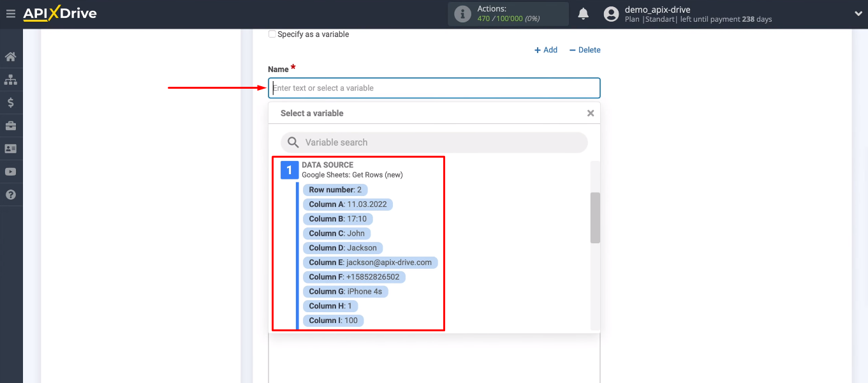Open notifications via the bell icon
Screen dimensions: 868x383
pos(583,13)
